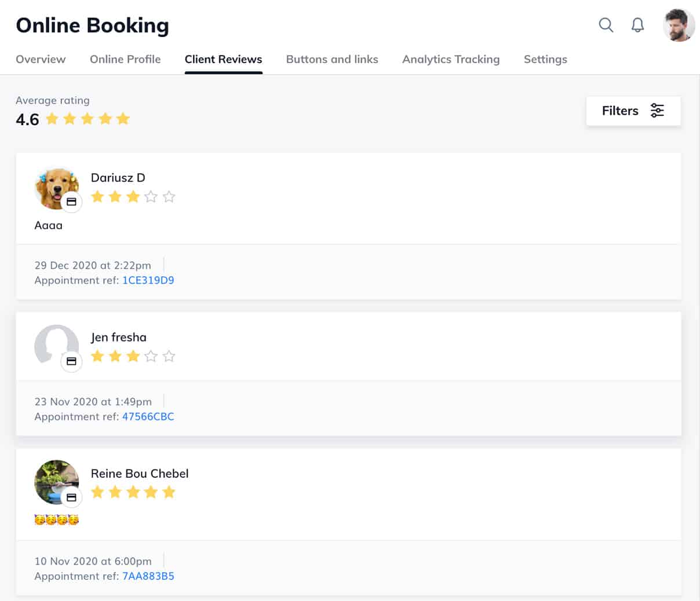Click the name Reine Bou Chebel
This screenshot has height=601, width=700.
(x=140, y=473)
